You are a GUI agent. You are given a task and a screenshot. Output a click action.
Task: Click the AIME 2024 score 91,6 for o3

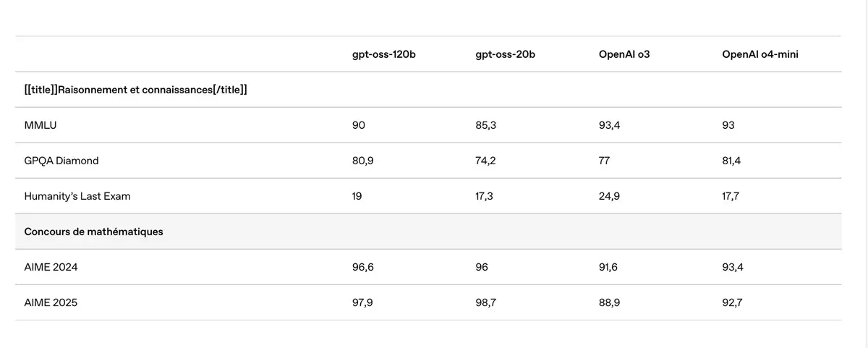click(608, 268)
